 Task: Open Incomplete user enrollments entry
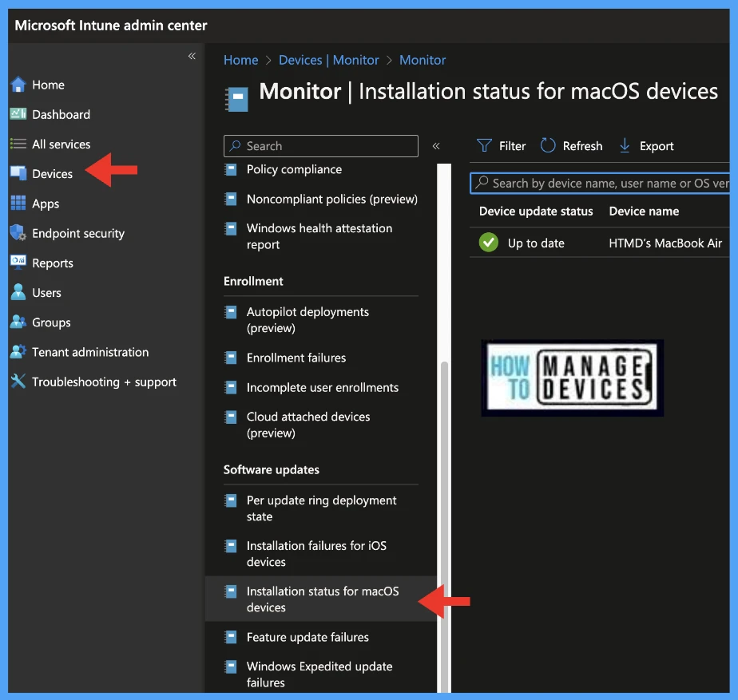pos(321,388)
